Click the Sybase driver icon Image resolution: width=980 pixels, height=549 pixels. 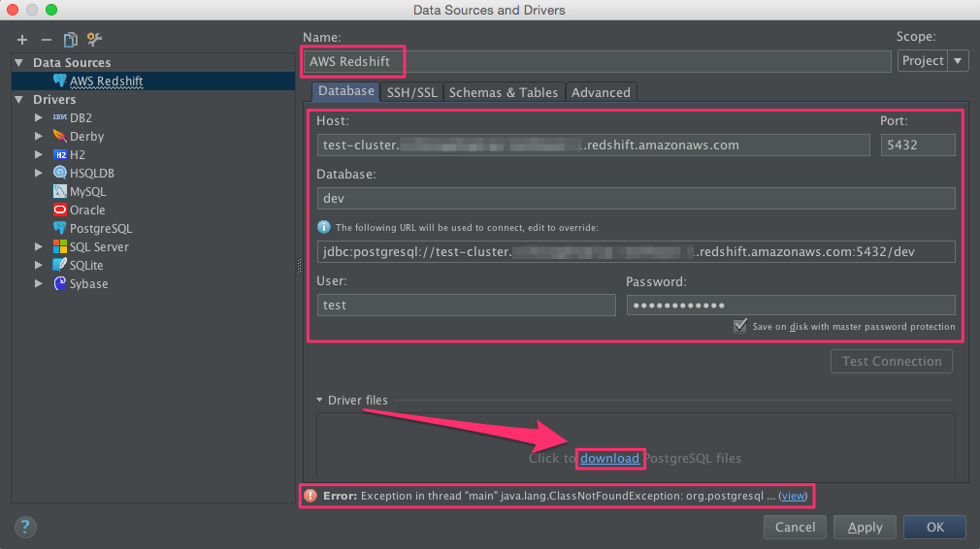(x=60, y=283)
